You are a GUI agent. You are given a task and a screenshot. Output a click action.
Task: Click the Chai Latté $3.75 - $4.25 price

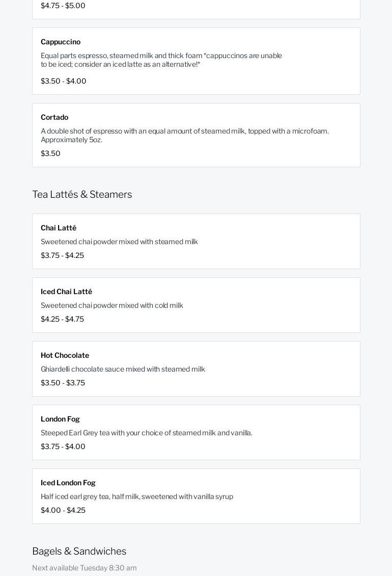(x=62, y=255)
